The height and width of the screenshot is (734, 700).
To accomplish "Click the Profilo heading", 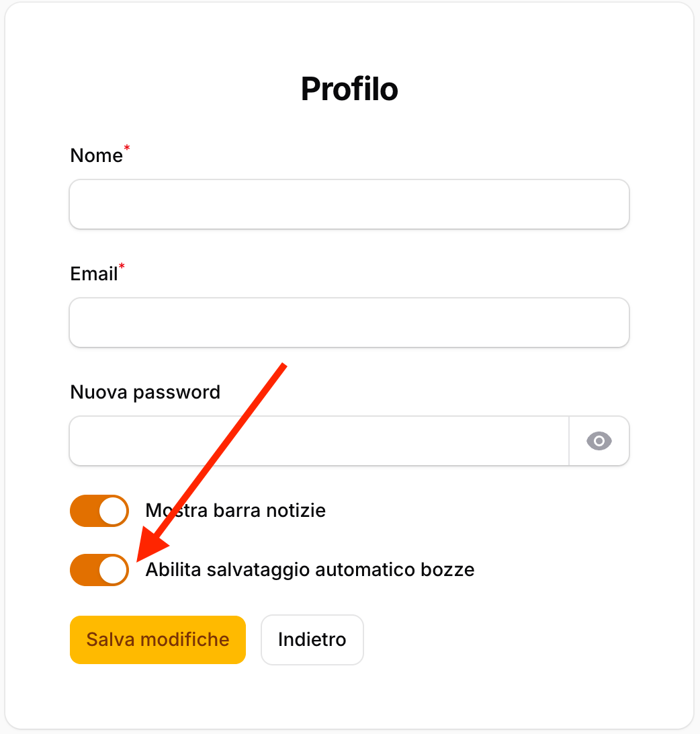I will coord(349,89).
